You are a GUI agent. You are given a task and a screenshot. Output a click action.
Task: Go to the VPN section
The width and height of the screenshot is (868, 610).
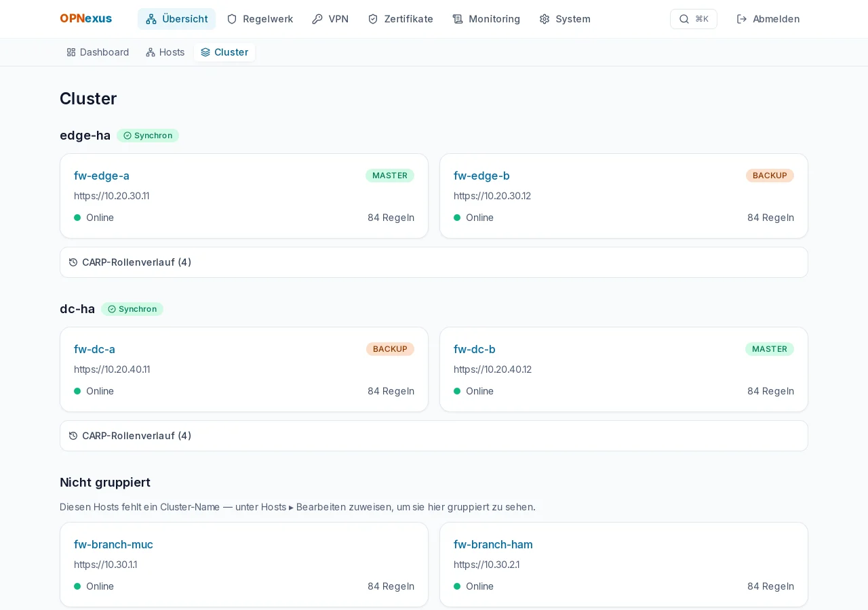pyautogui.click(x=330, y=19)
